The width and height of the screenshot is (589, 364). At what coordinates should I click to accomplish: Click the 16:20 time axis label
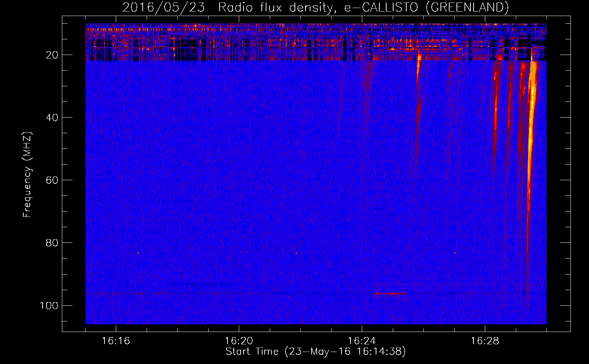coord(239,341)
